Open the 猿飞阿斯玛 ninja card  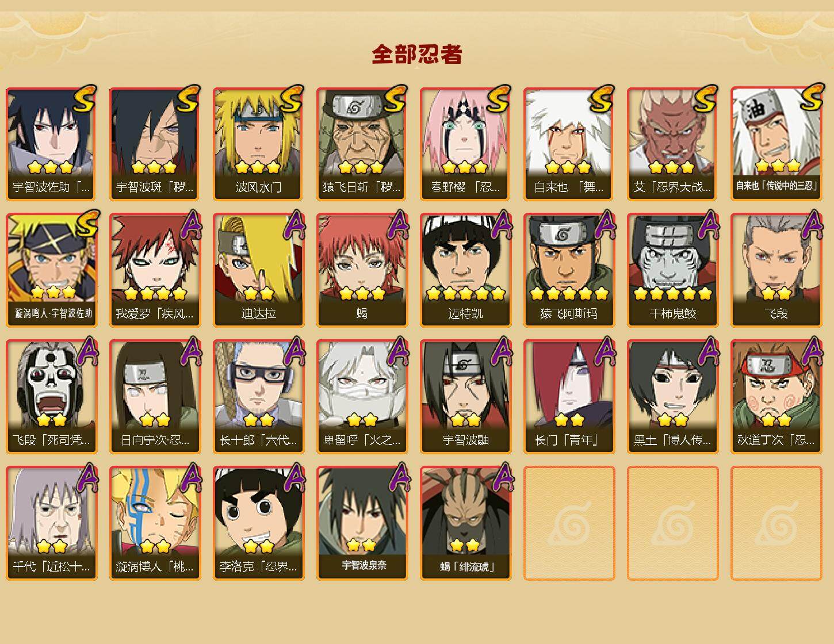pos(569,270)
